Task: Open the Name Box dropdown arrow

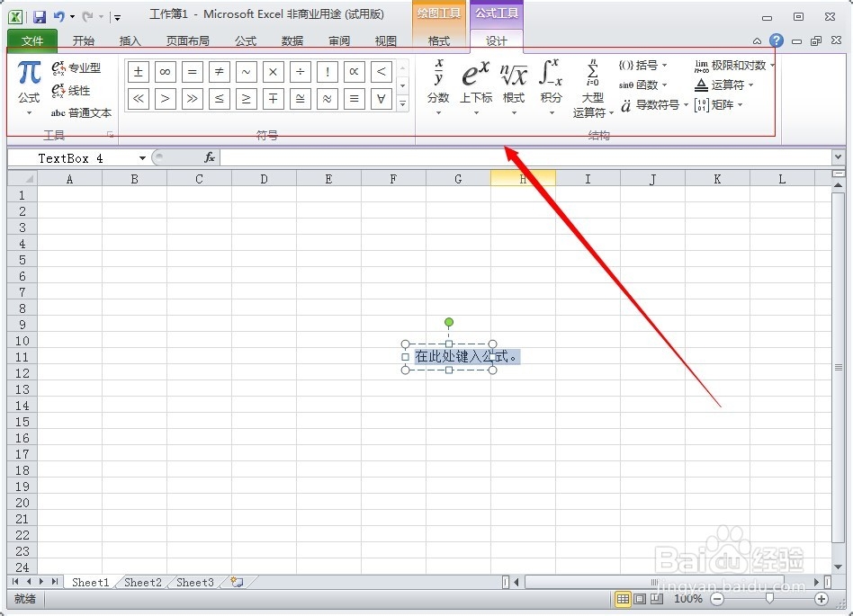Action: point(142,158)
